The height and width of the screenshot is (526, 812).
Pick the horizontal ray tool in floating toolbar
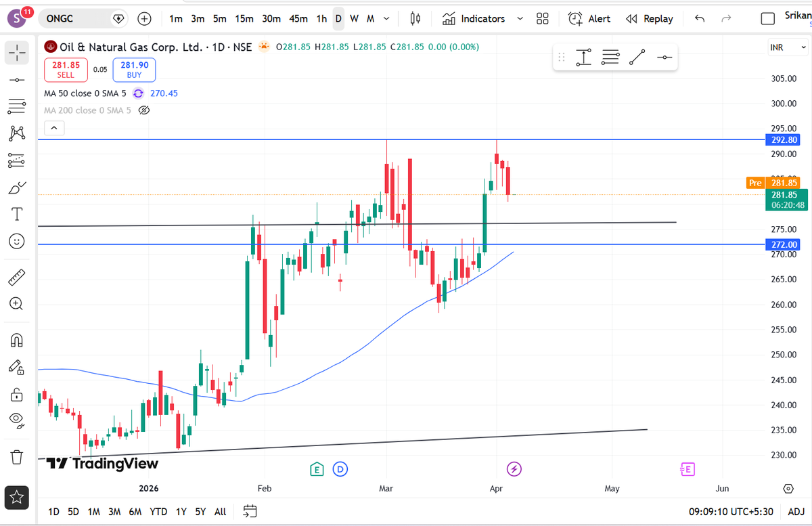[x=664, y=58]
